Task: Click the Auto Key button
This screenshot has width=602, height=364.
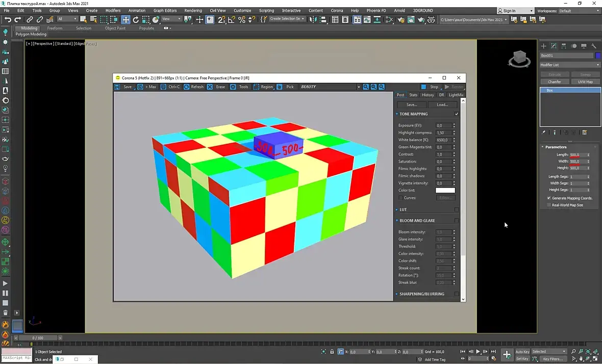Action: [522, 351]
